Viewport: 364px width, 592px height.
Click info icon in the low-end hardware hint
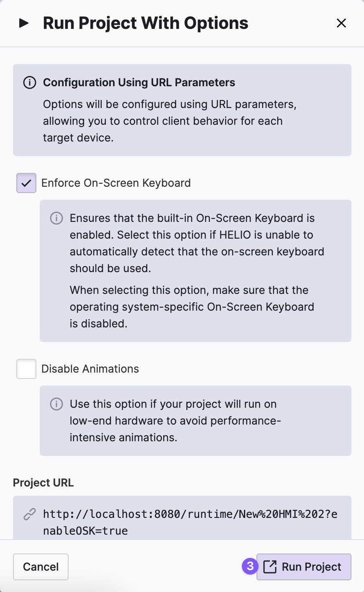tap(56, 404)
